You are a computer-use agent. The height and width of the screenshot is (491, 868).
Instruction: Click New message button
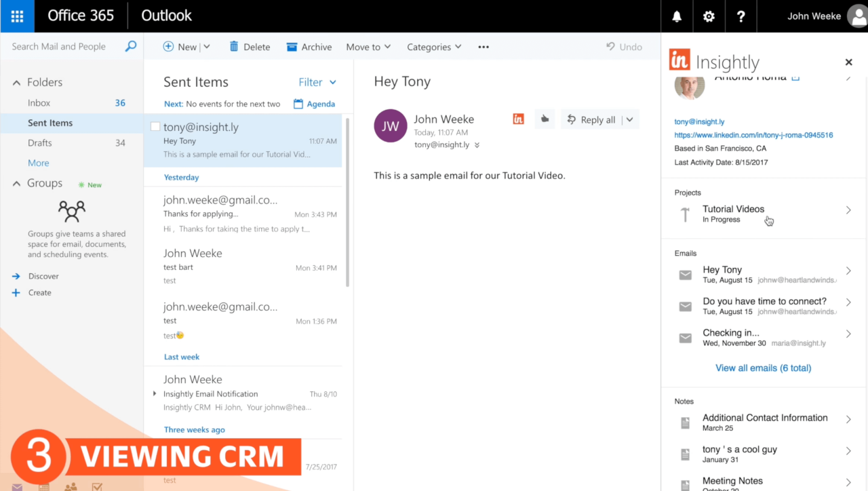(x=180, y=47)
